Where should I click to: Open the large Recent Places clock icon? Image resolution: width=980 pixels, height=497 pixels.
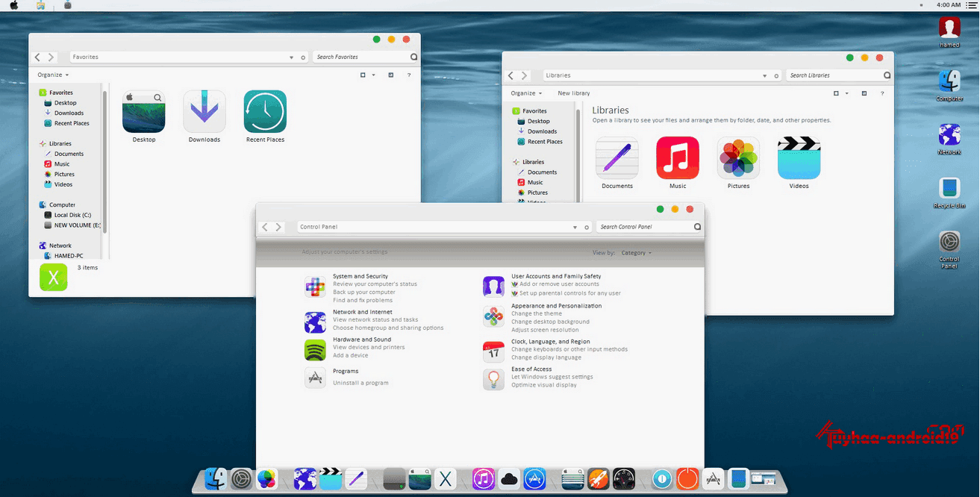pyautogui.click(x=265, y=111)
